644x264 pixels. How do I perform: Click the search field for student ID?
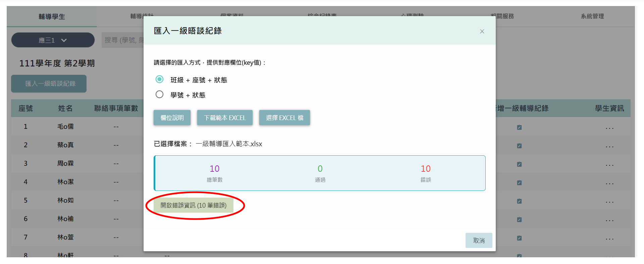(123, 40)
